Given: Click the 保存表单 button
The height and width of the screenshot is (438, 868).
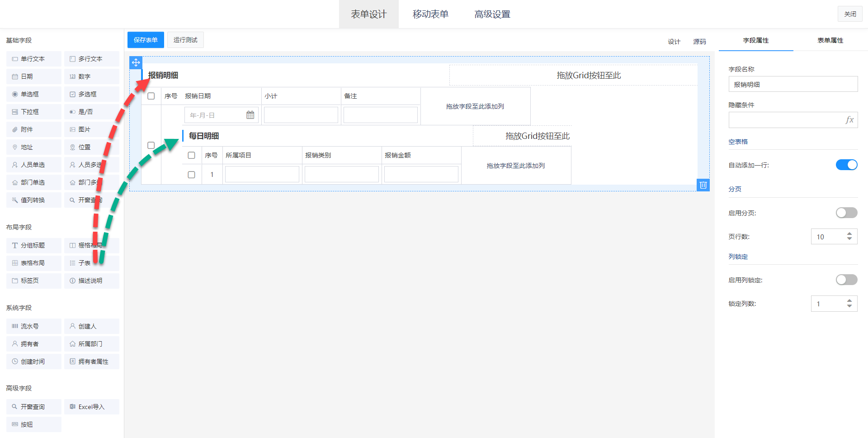Looking at the screenshot, I should 146,40.
